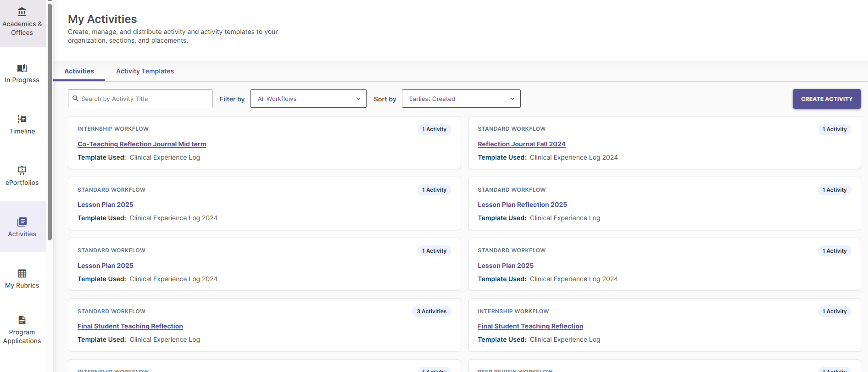Image resolution: width=868 pixels, height=372 pixels.
Task: Select the Activities sidebar icon
Action: pyautogui.click(x=22, y=222)
